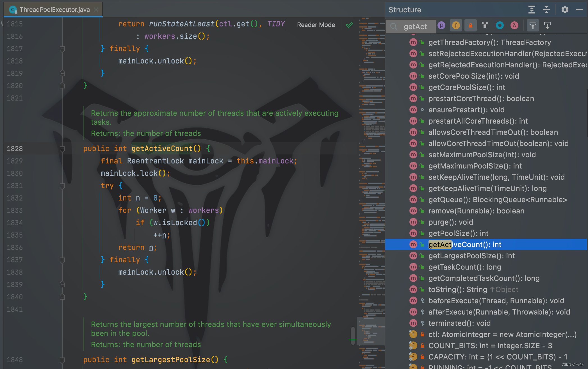Toggle Show Lambdas filter (lambda icon)
This screenshot has width=588, height=369.
click(x=514, y=26)
